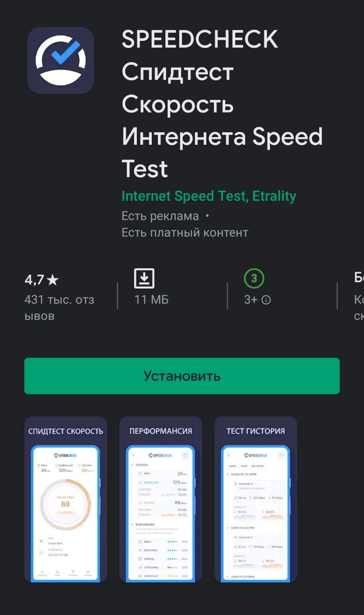Open the СПИДТЕСТ СКОРОСТЬ screenshot

tap(66, 499)
